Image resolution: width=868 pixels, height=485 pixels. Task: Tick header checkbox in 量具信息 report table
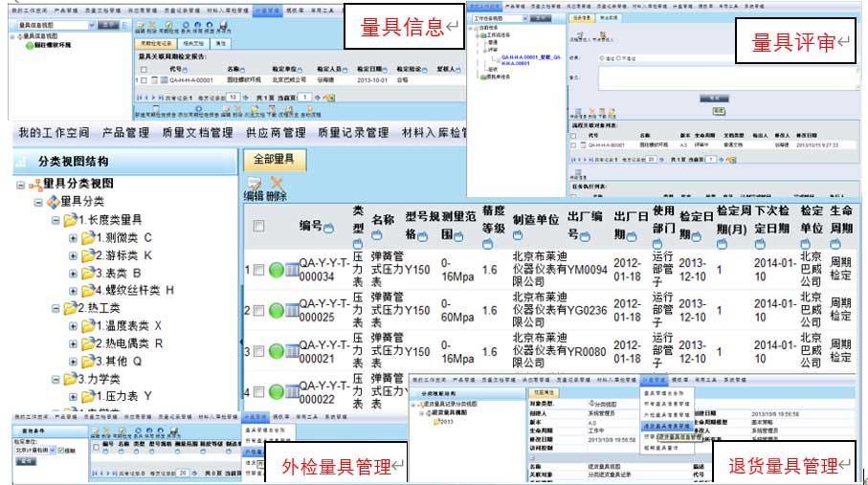[144, 70]
